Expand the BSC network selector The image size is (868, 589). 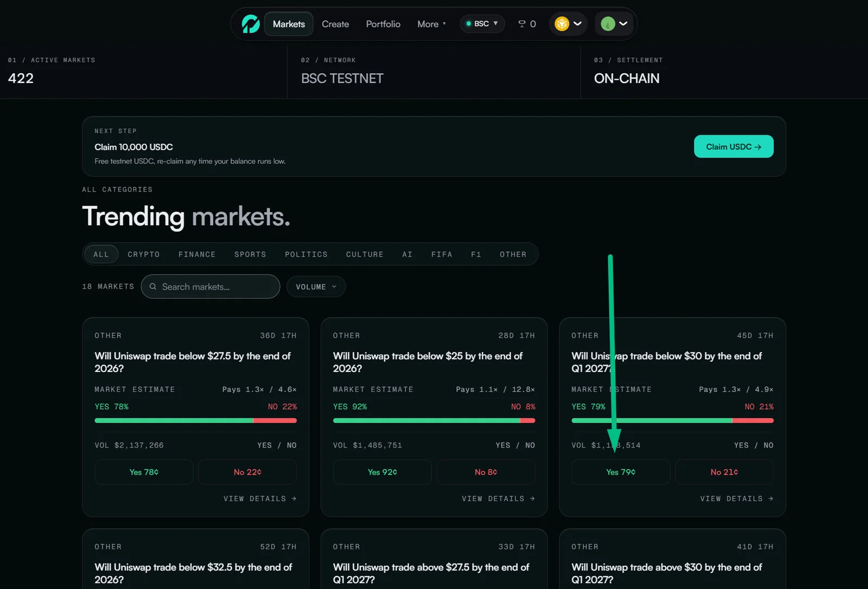482,24
